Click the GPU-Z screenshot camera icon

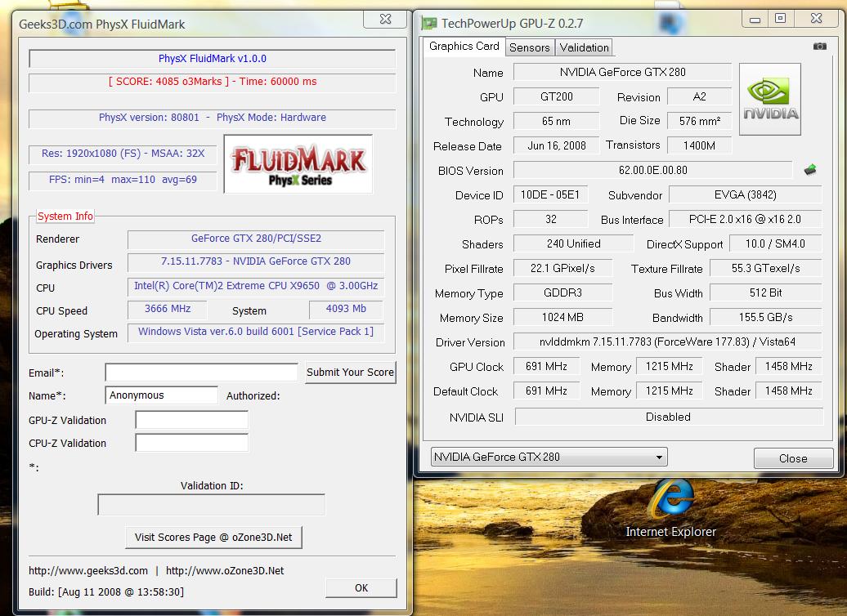click(x=819, y=47)
